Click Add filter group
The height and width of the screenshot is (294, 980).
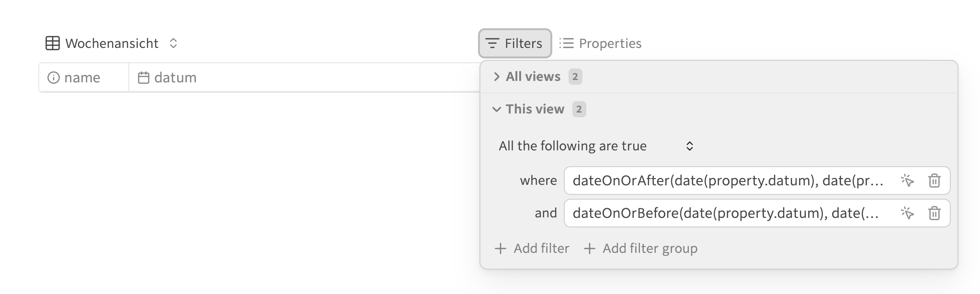coord(640,249)
